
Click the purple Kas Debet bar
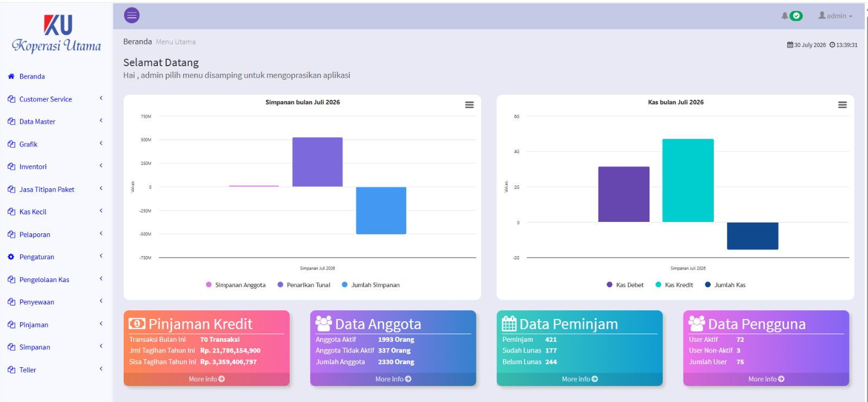pyautogui.click(x=624, y=194)
